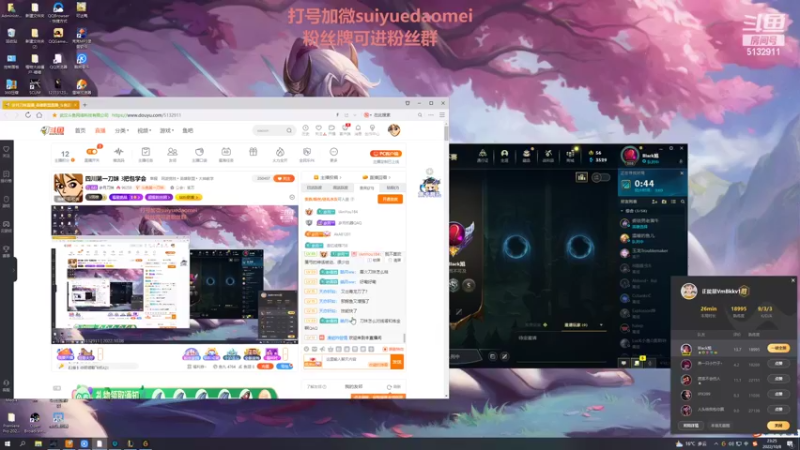Viewport: 800px width, 450px height.
Task: Expand the 分类 dropdown menu
Action: pyautogui.click(x=121, y=131)
